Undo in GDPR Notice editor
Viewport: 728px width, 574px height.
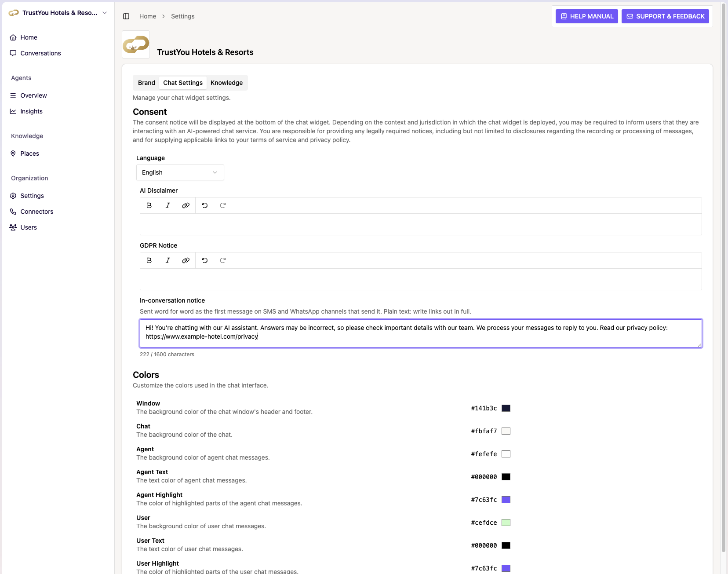pyautogui.click(x=205, y=260)
